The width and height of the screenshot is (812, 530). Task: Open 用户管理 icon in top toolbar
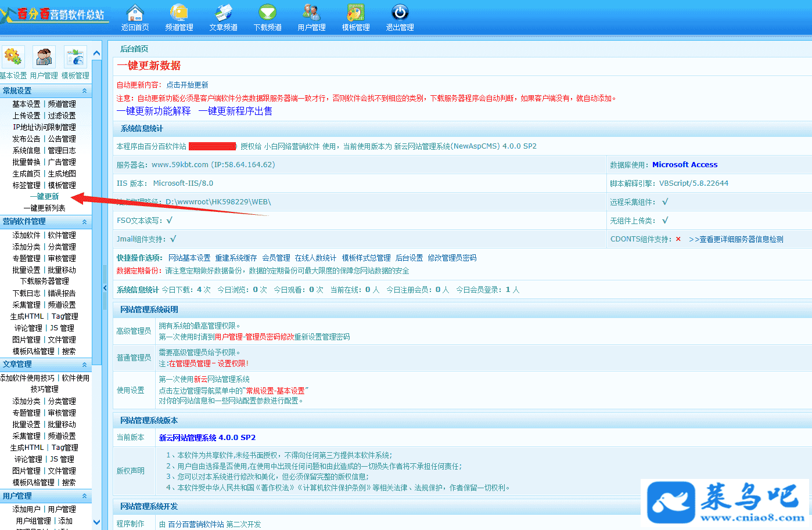pyautogui.click(x=311, y=13)
